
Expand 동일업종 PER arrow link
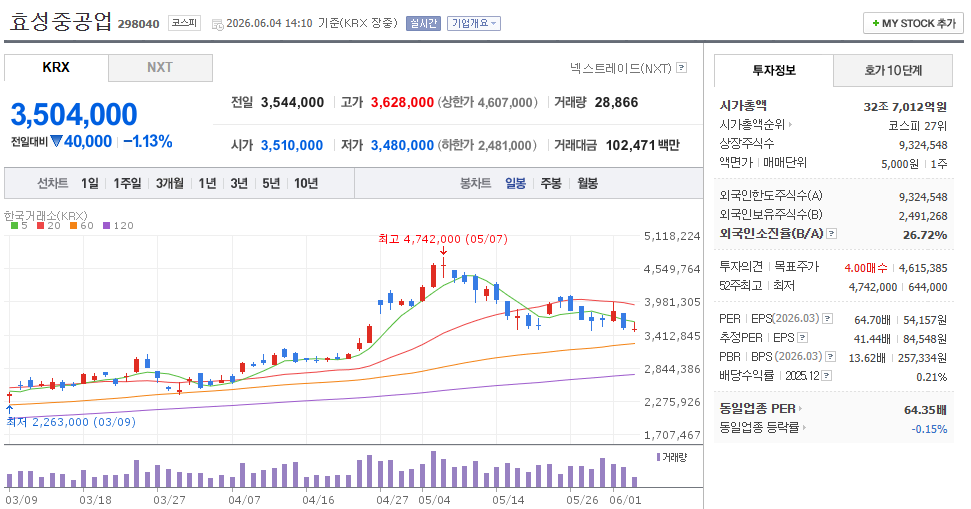pyautogui.click(x=800, y=409)
